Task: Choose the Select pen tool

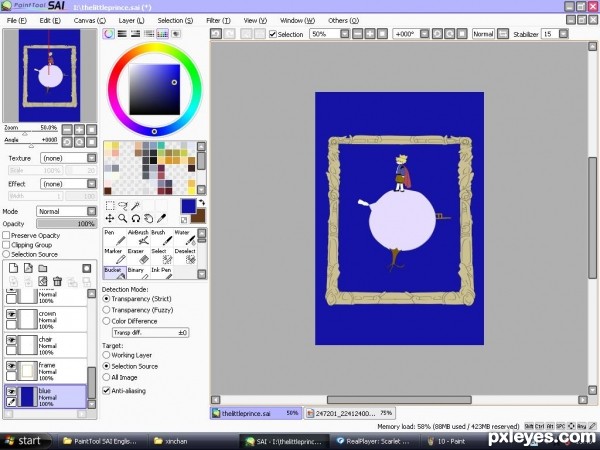Action: click(x=161, y=256)
